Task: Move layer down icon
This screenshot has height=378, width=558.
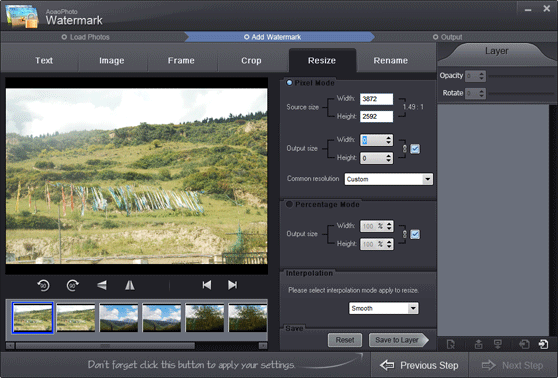Action: click(498, 344)
